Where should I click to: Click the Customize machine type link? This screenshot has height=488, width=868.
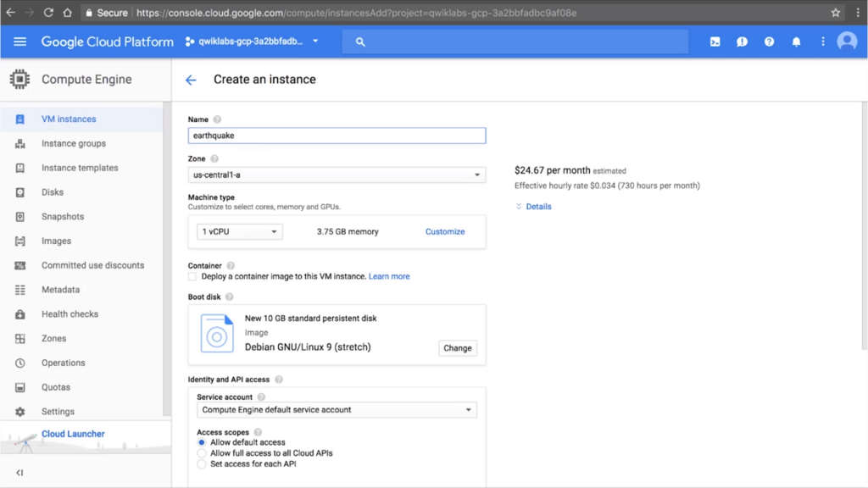click(x=445, y=232)
